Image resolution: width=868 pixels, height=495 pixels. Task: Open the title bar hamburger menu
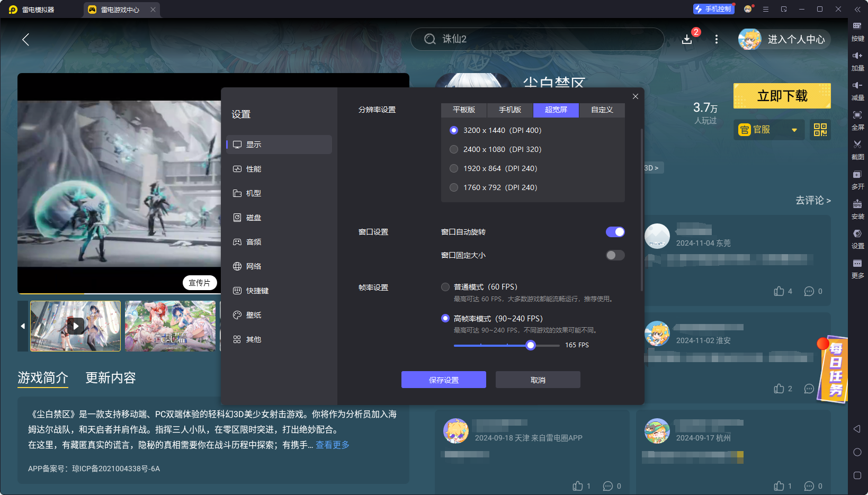(766, 9)
